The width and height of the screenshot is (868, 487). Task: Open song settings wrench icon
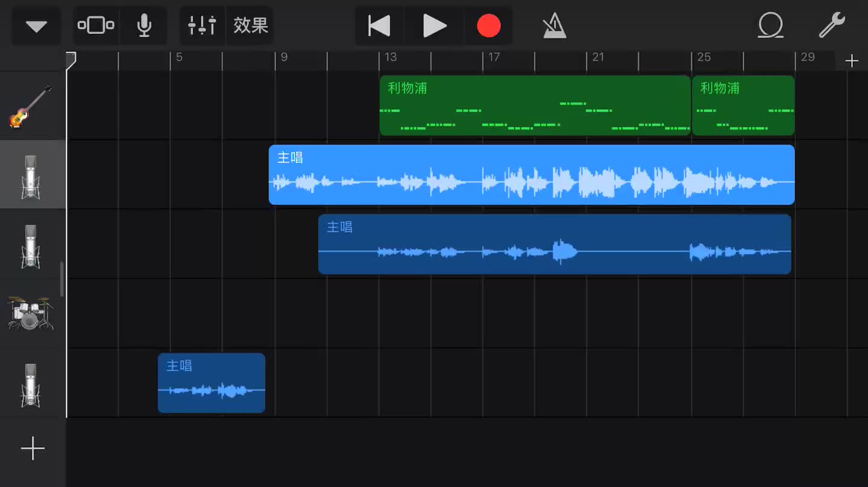point(832,26)
